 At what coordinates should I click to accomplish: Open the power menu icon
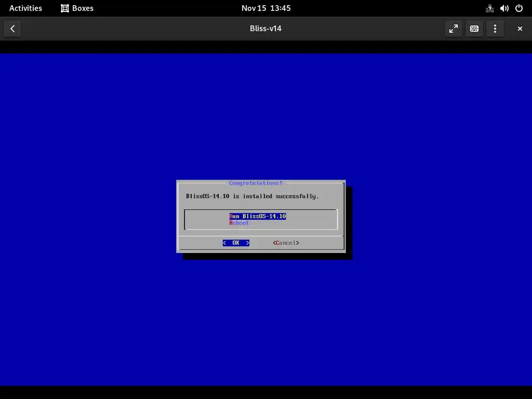[519, 8]
